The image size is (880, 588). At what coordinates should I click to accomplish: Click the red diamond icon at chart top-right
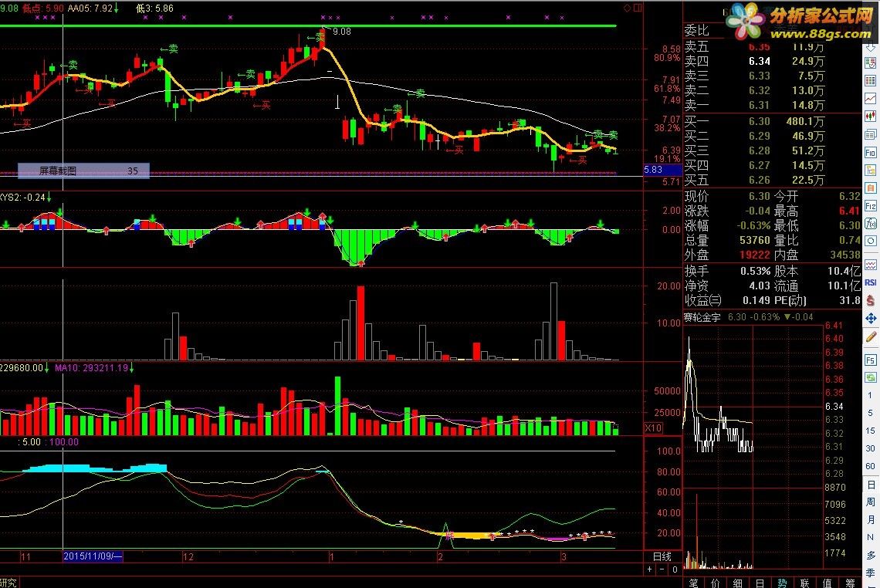[628, 8]
